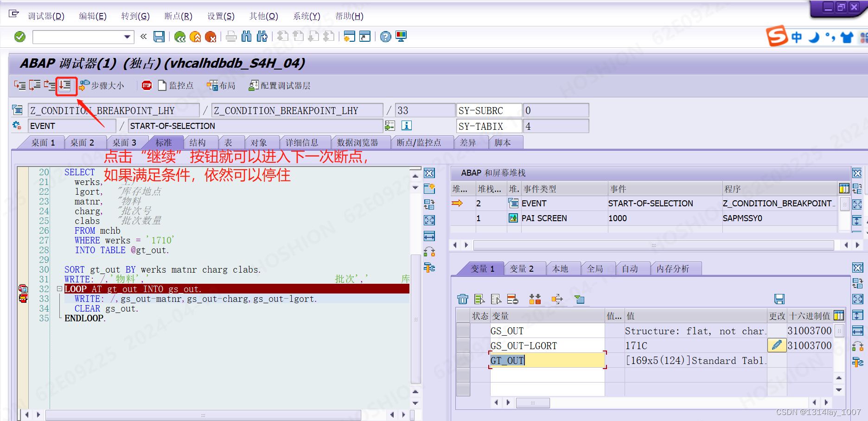Select the PAI SCREEN stack row
The image size is (868, 421).
pos(645,218)
